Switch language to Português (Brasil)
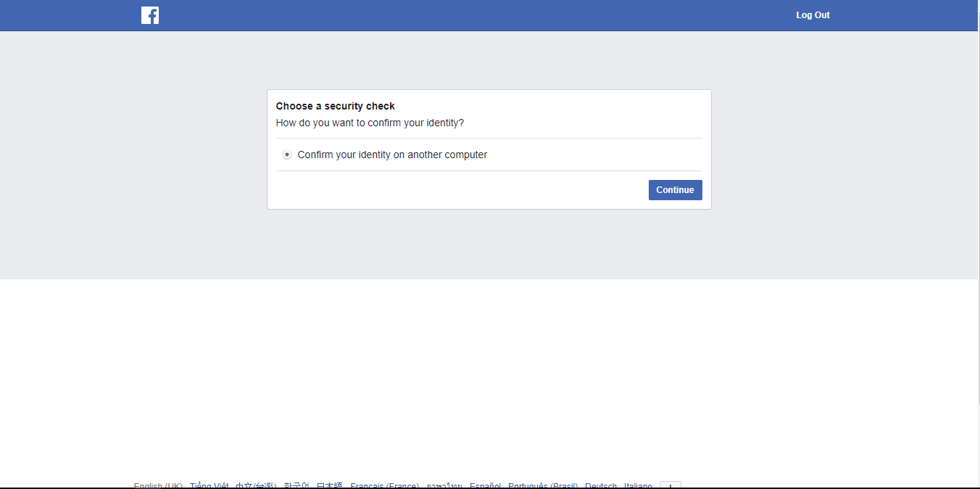Screen dimensions: 980x489 543,485
